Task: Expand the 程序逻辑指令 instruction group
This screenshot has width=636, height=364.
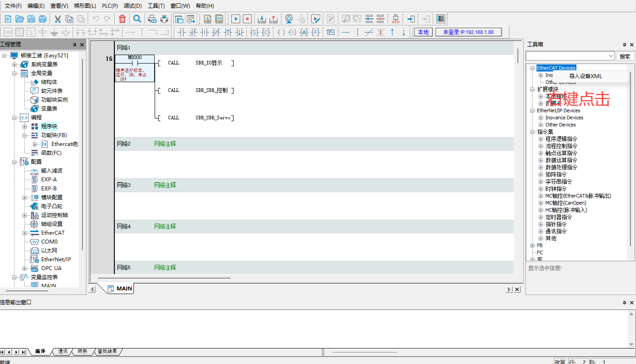Action: click(x=540, y=139)
